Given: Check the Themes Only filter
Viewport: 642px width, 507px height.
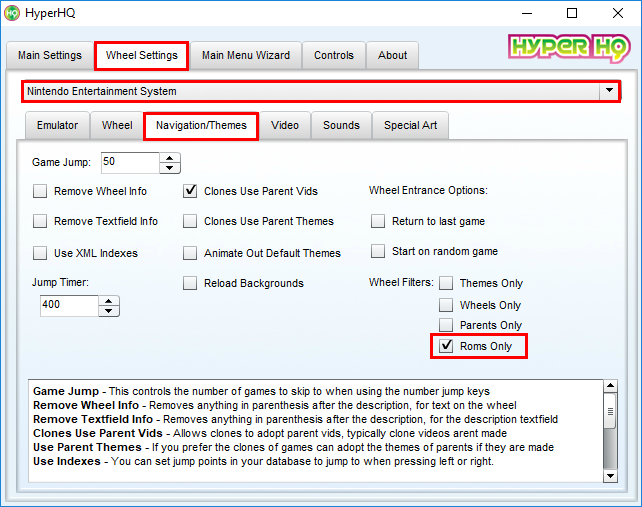Looking at the screenshot, I should (447, 284).
